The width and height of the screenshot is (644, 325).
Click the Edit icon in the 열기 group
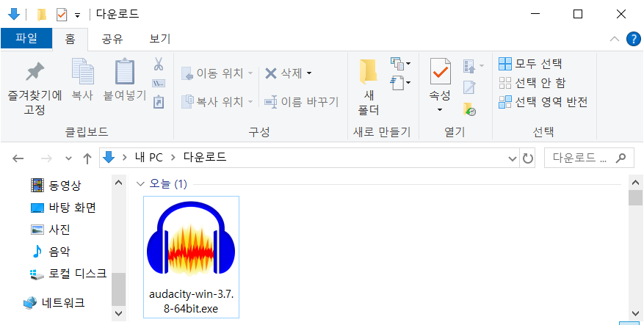(469, 87)
